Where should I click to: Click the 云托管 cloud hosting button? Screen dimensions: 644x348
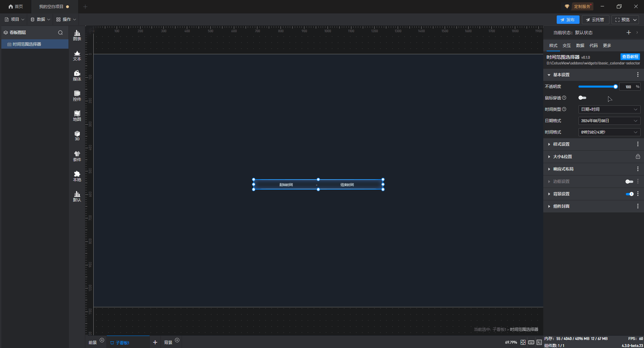595,20
